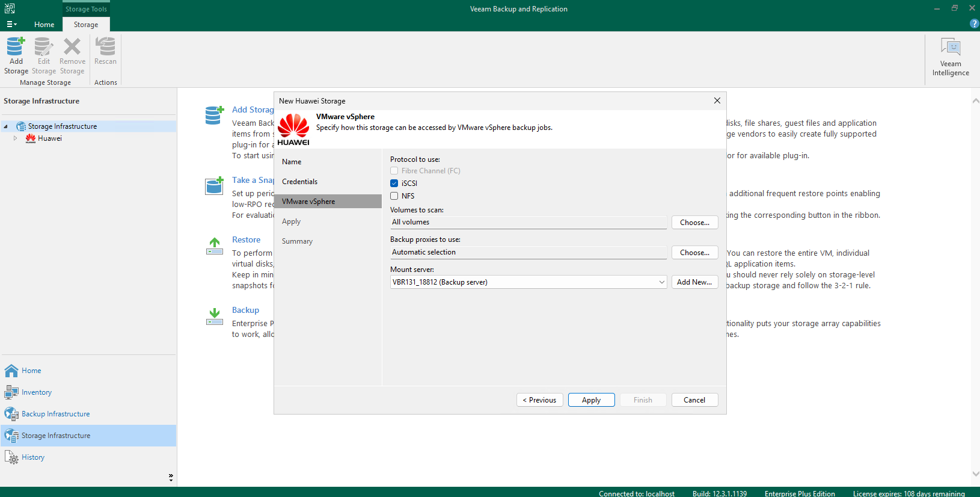Click Choose for Volumes to scan
This screenshot has width=980, height=497.
pyautogui.click(x=694, y=223)
